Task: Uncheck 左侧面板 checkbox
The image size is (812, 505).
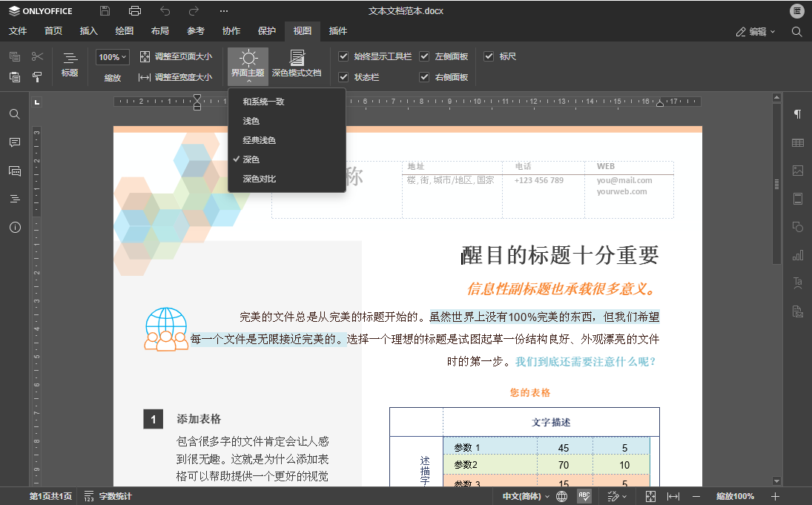Action: pyautogui.click(x=424, y=56)
